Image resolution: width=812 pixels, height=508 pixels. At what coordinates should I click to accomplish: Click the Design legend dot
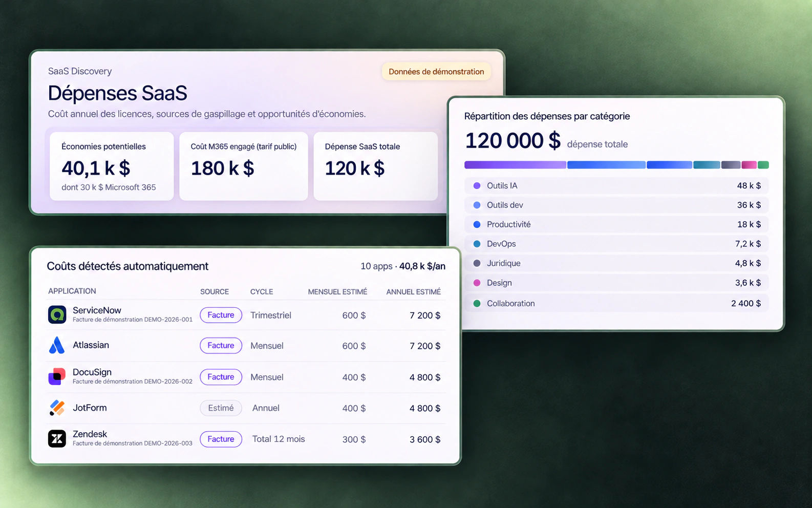[x=477, y=283]
